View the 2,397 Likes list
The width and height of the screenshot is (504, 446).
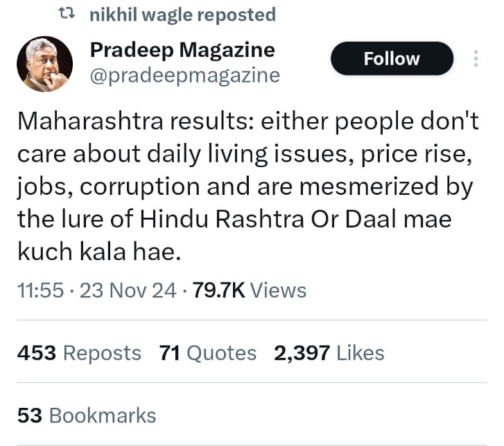click(x=329, y=353)
